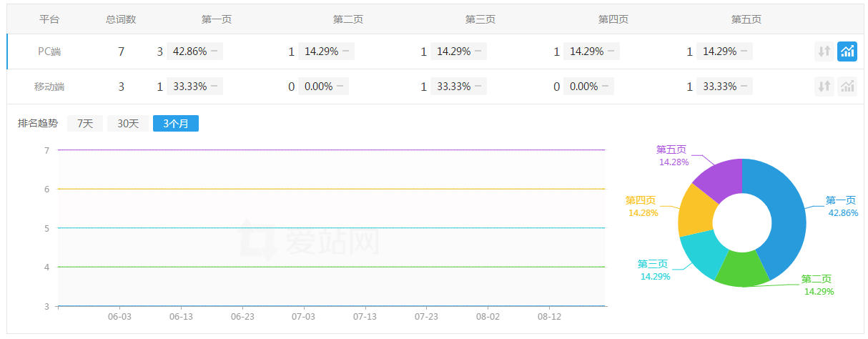Image resolution: width=868 pixels, height=339 pixels.
Task: Click the 移动端 up-down arrows icon
Action: (x=824, y=87)
